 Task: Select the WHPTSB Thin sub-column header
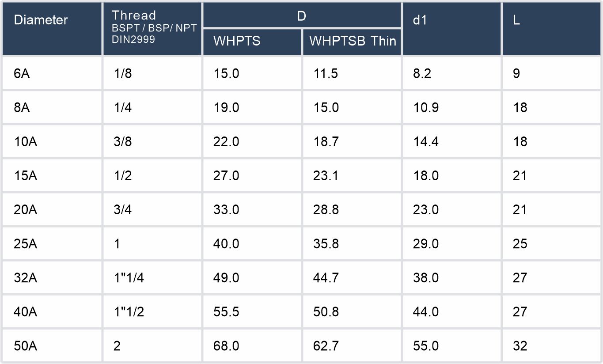352,41
